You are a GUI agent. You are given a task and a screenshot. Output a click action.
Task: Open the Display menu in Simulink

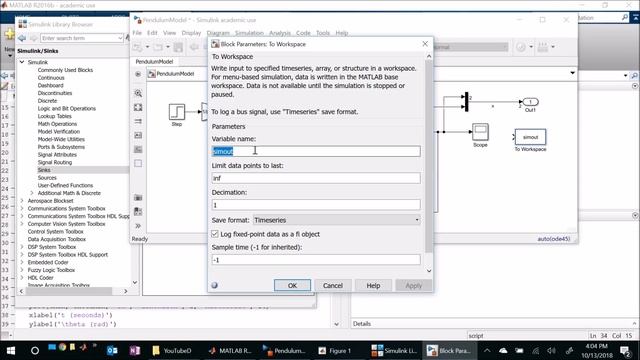click(191, 33)
